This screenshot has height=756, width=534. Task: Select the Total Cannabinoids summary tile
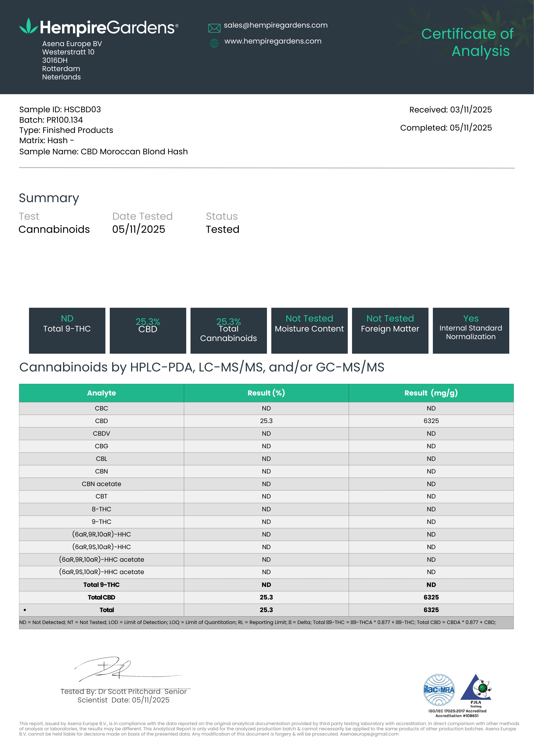229,330
